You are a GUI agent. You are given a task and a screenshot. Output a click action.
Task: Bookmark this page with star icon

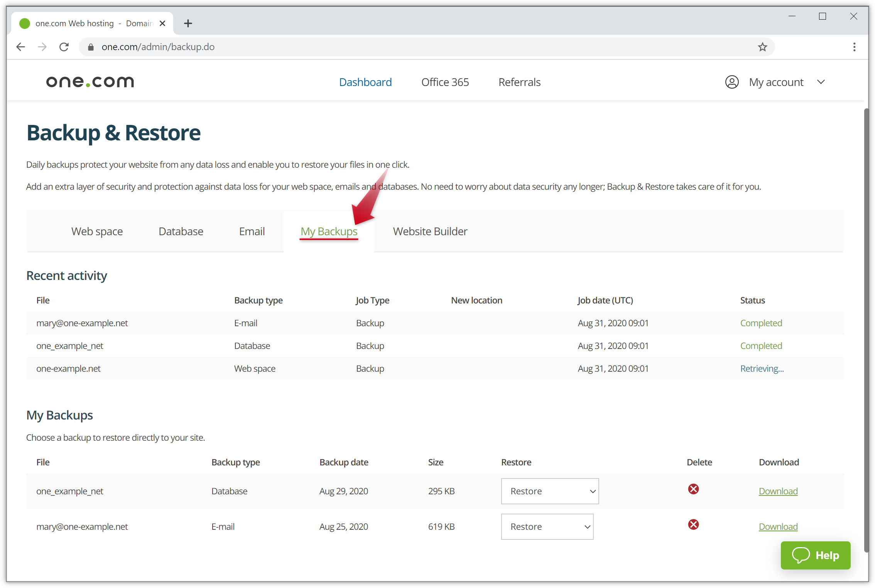click(x=762, y=47)
